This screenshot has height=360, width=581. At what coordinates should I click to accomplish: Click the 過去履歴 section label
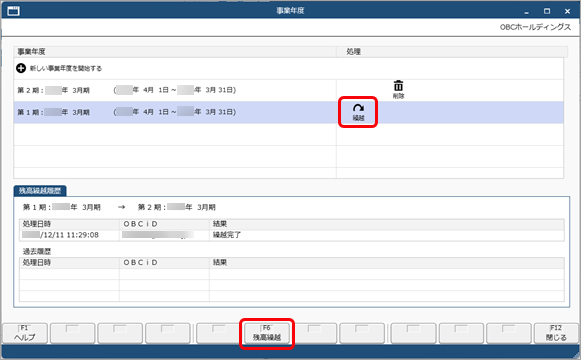(37, 251)
